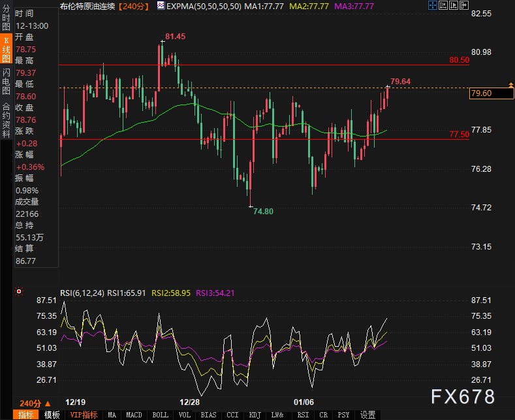Click the RSI(6,12,24) indicator label

(82, 293)
